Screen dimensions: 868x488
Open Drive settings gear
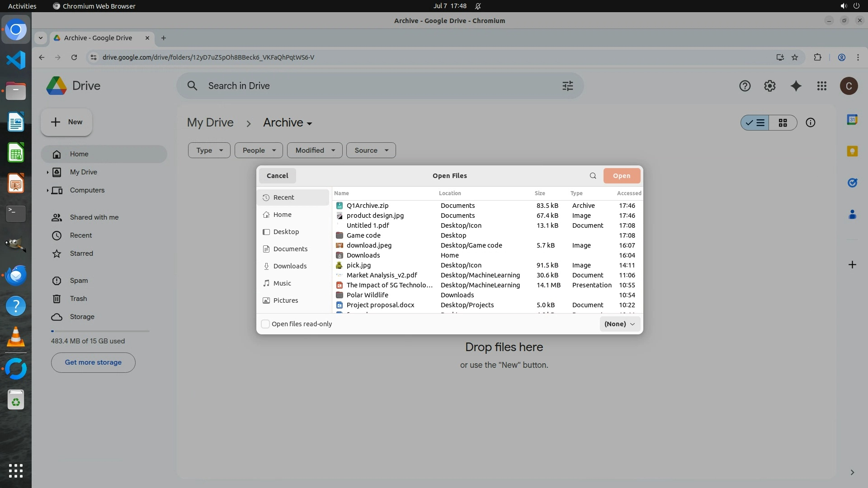coord(769,86)
